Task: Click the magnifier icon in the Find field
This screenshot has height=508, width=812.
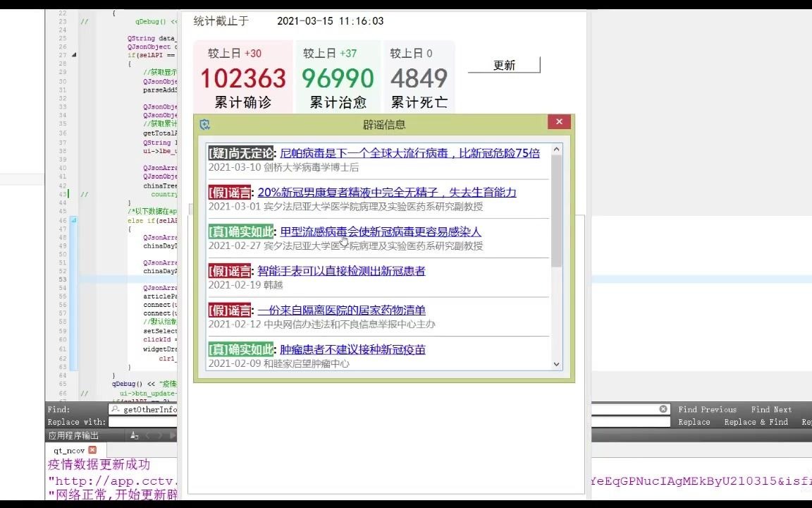Action: (x=116, y=409)
